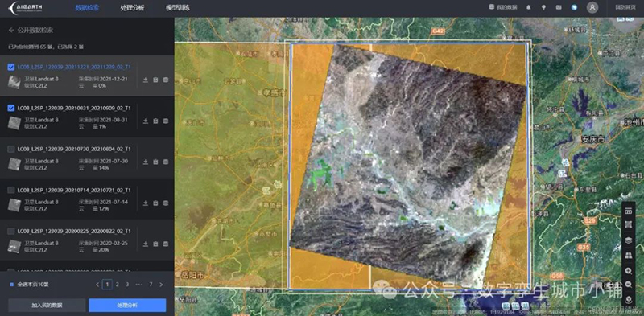Screen dimensions: 644x316
Task: Click the zoom out map tool
Action: pos(628,285)
